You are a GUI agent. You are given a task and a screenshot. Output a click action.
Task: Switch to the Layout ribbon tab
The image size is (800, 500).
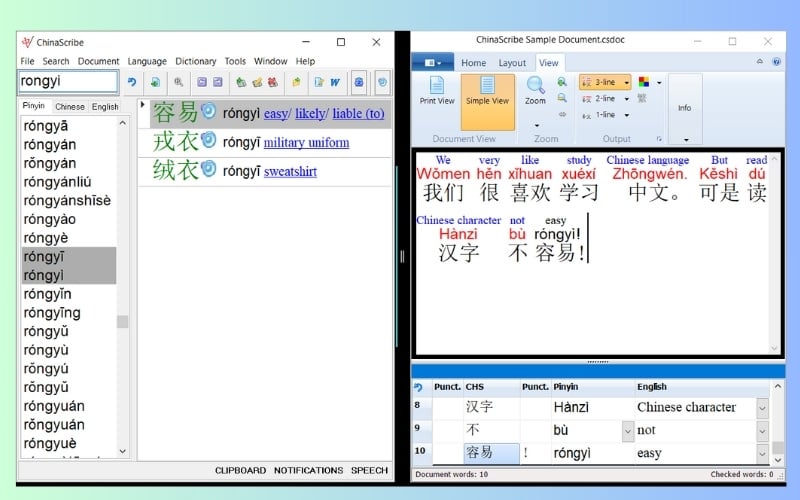pos(512,63)
